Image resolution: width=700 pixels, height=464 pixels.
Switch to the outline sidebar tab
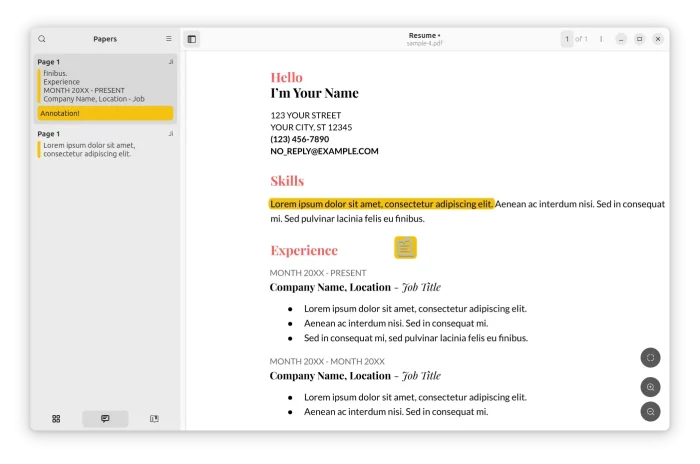coord(154,418)
